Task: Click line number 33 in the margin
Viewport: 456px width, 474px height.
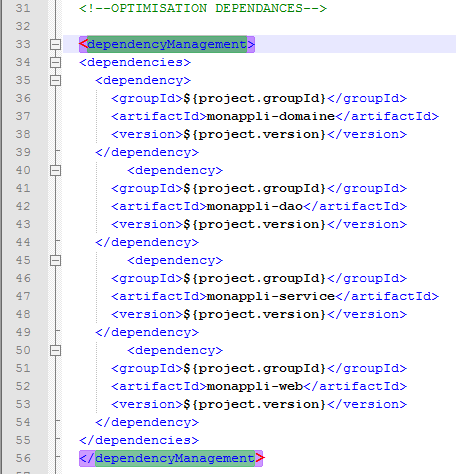Action: pos(23,44)
